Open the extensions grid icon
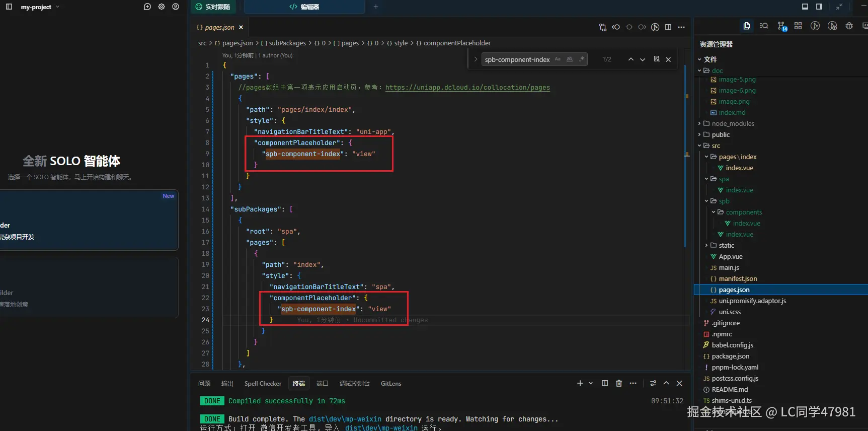The image size is (868, 431). pos(798,26)
